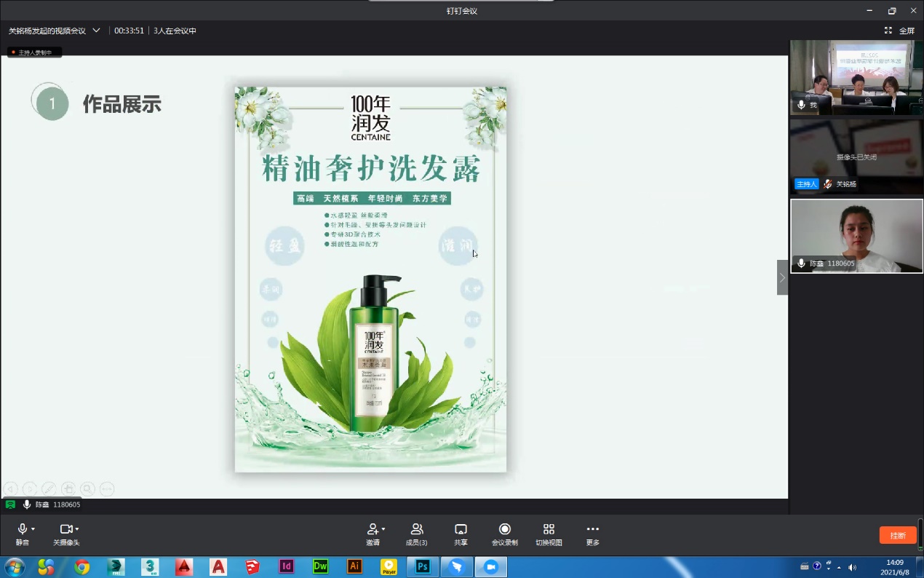Open the microphone options arrow beside 静音
The width and height of the screenshot is (924, 578).
click(x=33, y=529)
